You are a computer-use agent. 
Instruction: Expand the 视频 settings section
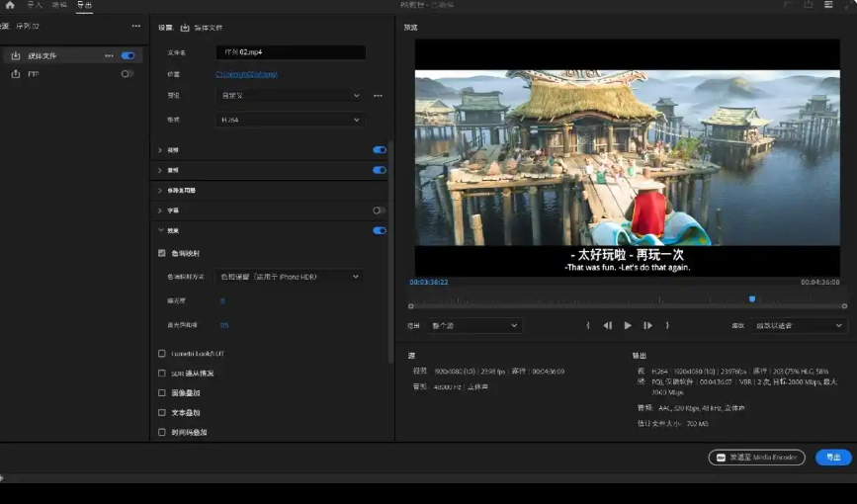160,150
